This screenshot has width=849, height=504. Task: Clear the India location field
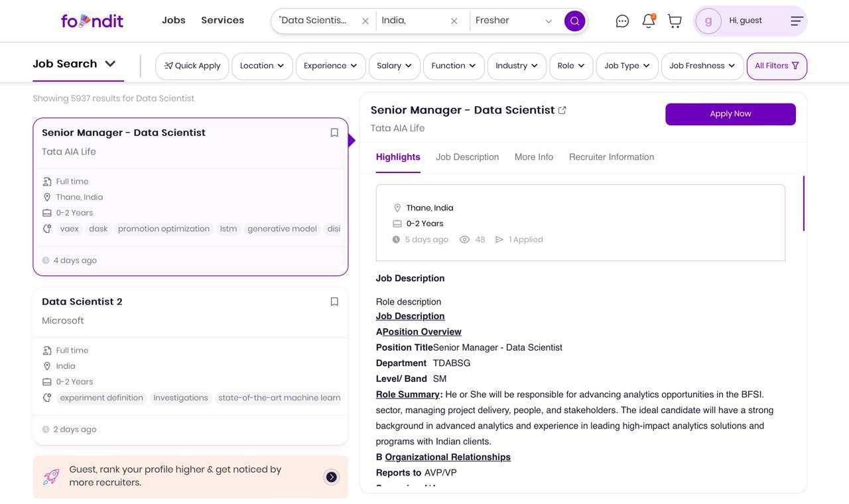(454, 21)
